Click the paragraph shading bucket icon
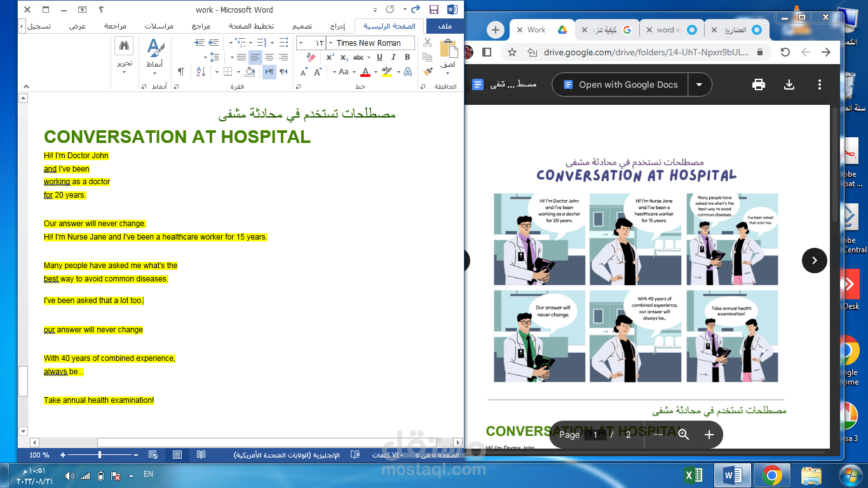The height and width of the screenshot is (488, 868). [250, 72]
